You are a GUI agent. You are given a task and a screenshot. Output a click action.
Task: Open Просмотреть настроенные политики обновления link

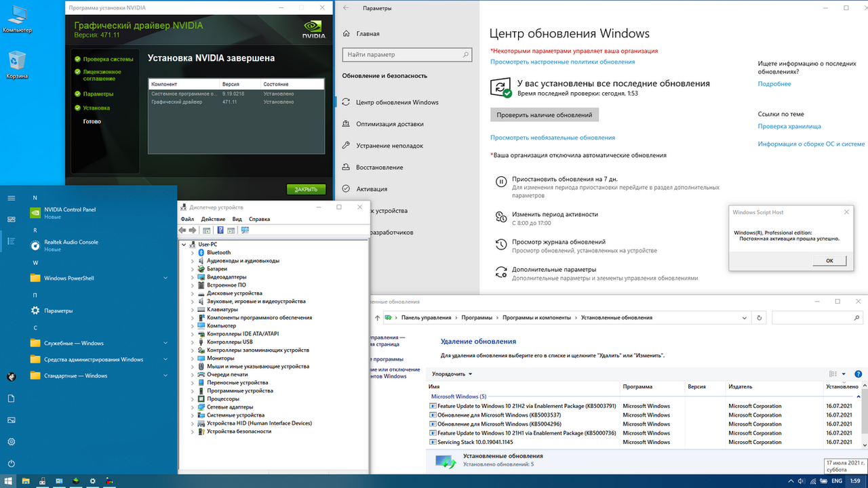[563, 62]
